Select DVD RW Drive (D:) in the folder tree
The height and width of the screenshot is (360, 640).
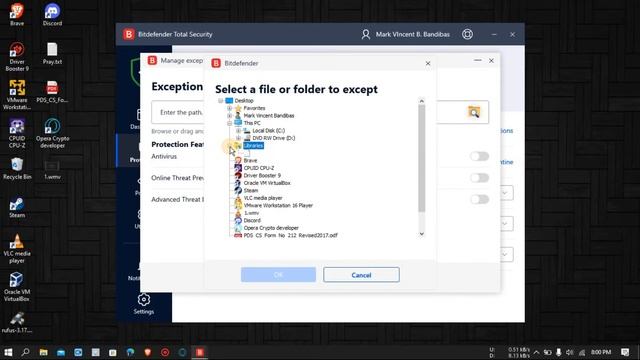(x=273, y=138)
